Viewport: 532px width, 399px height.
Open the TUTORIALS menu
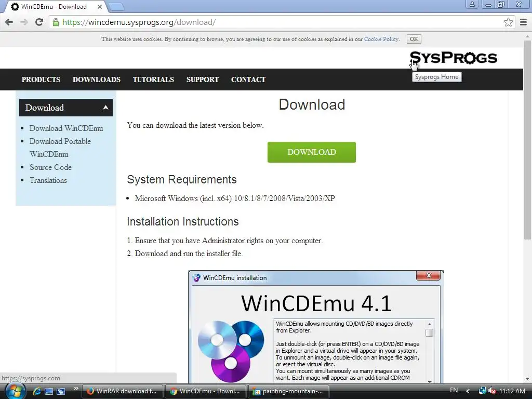153,79
